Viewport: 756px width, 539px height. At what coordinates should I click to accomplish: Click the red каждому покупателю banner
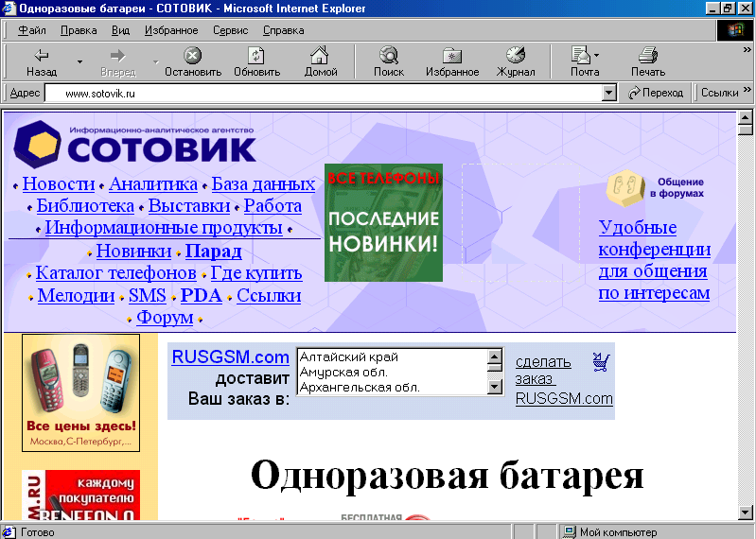[x=81, y=496]
